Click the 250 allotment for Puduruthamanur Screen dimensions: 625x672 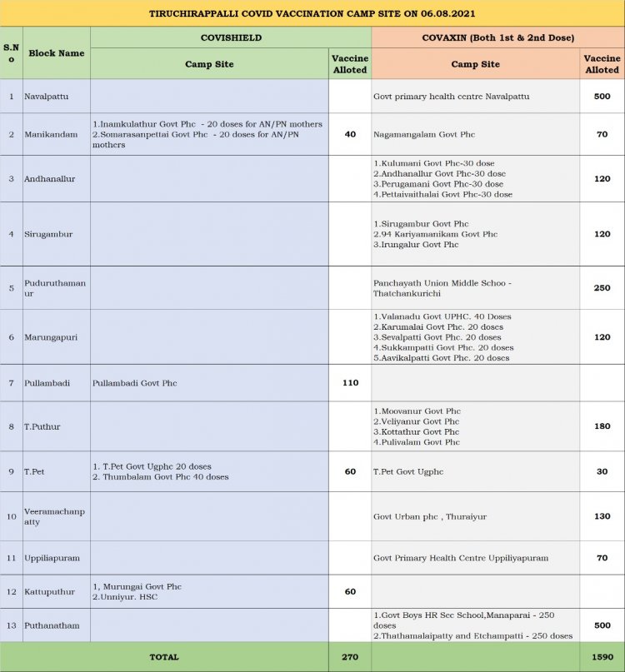click(x=602, y=288)
